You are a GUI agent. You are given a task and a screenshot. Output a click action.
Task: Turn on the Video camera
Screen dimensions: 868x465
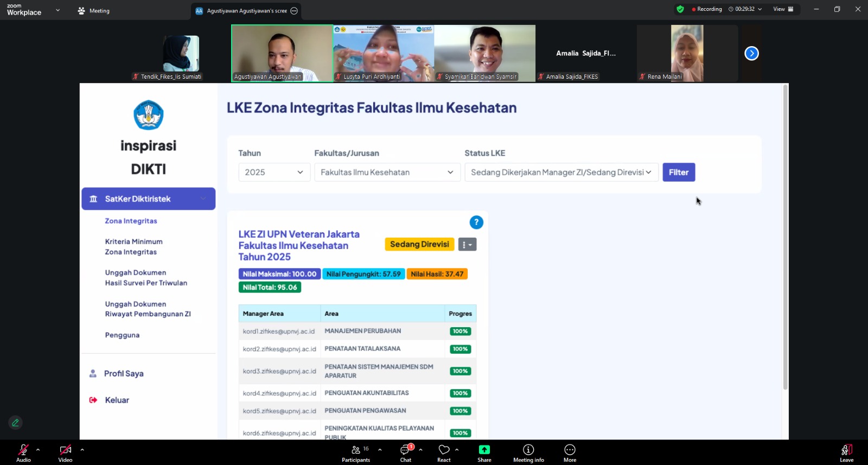point(65,450)
